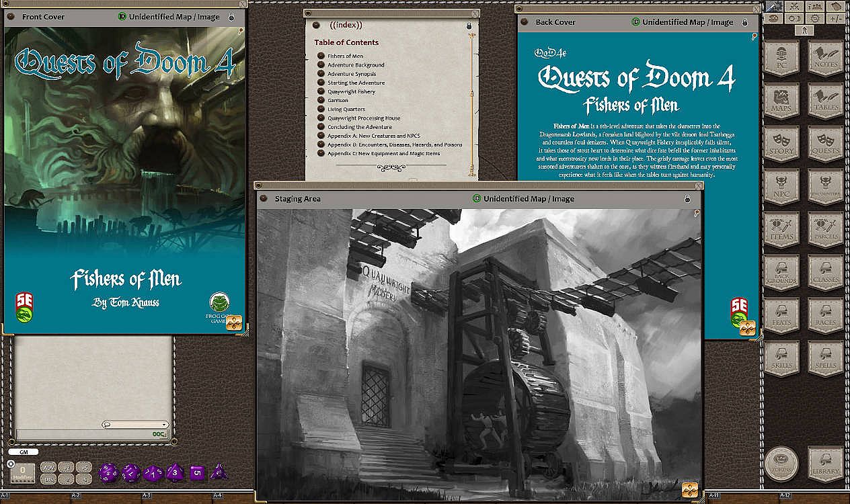850x504 pixels.
Task: Open the Maps sidebar button
Action: click(781, 101)
